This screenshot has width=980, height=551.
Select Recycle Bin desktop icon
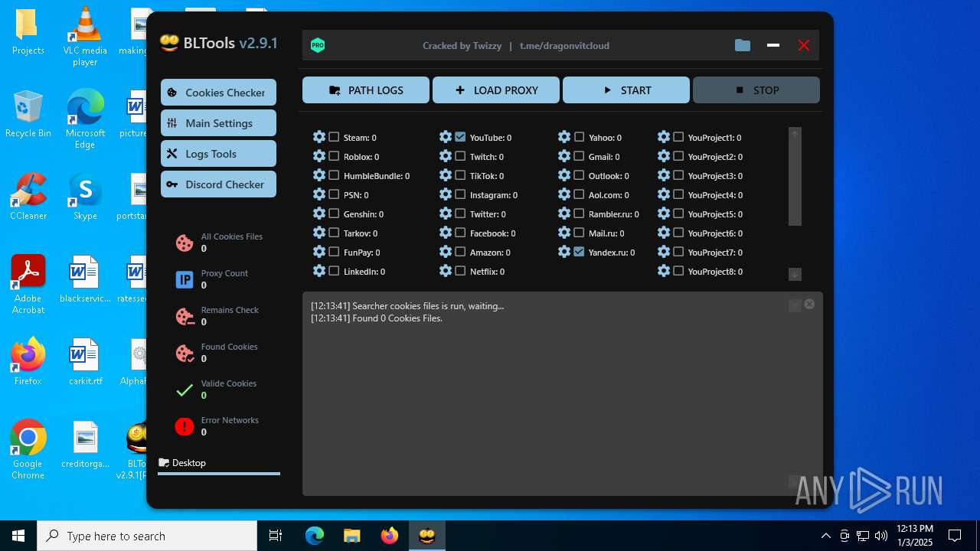28,112
